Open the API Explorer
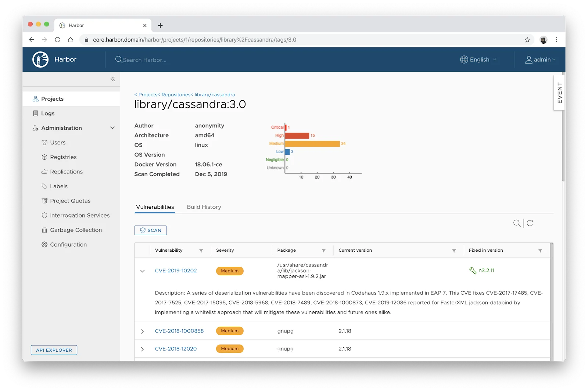 (54, 350)
